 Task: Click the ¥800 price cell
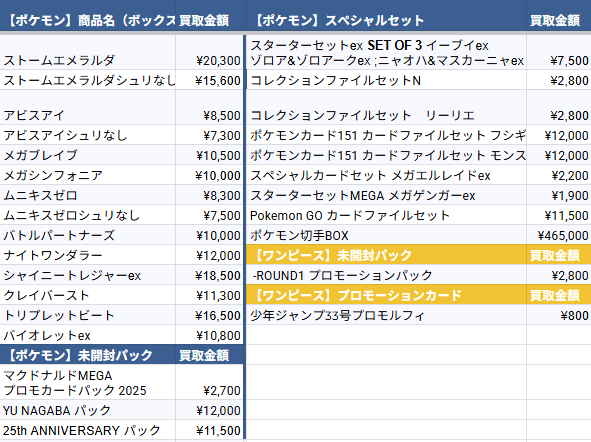pos(559,315)
